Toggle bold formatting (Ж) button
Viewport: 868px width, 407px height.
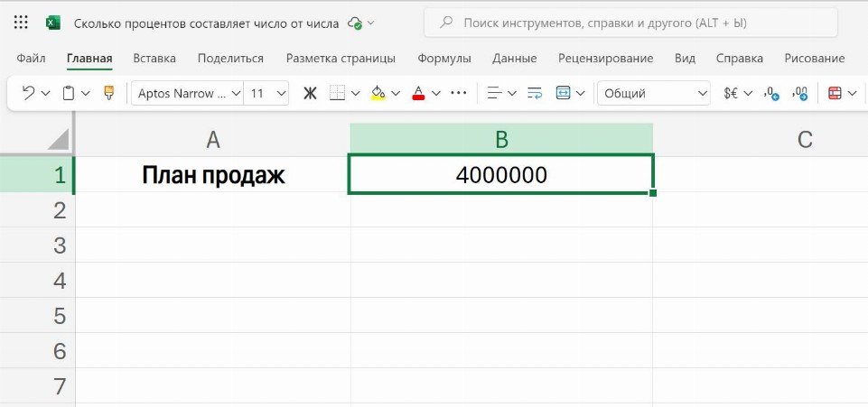point(310,93)
